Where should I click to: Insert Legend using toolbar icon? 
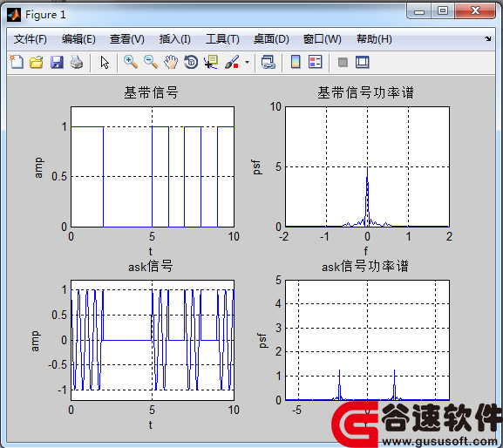click(x=315, y=62)
